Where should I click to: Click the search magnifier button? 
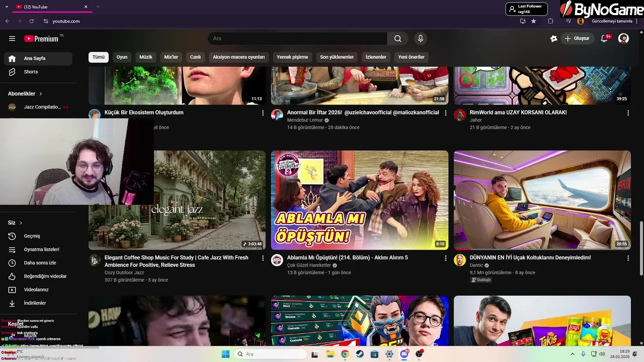(x=397, y=39)
